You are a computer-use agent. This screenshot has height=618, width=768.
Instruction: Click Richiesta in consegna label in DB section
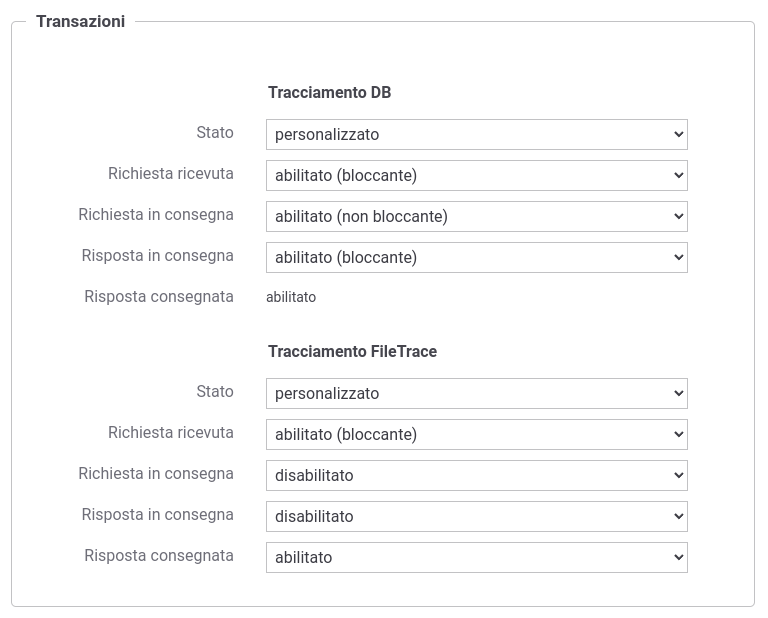[156, 215]
